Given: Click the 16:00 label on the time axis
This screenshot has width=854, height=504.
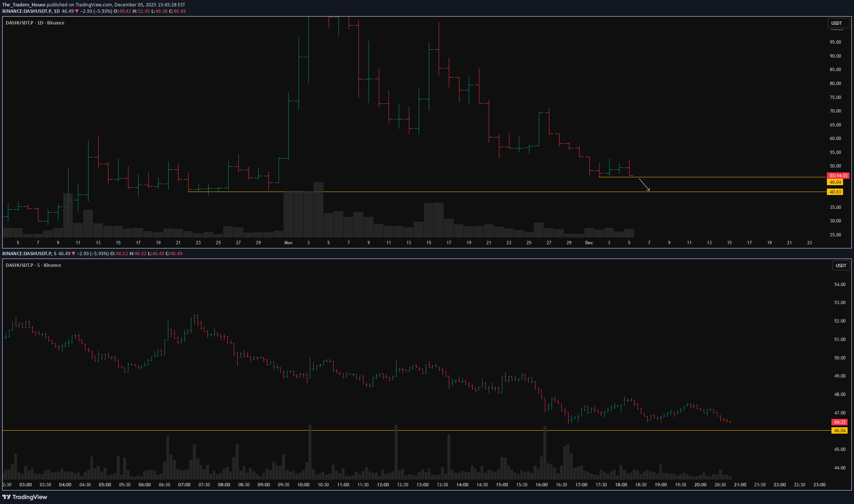Looking at the screenshot, I should pos(541,485).
